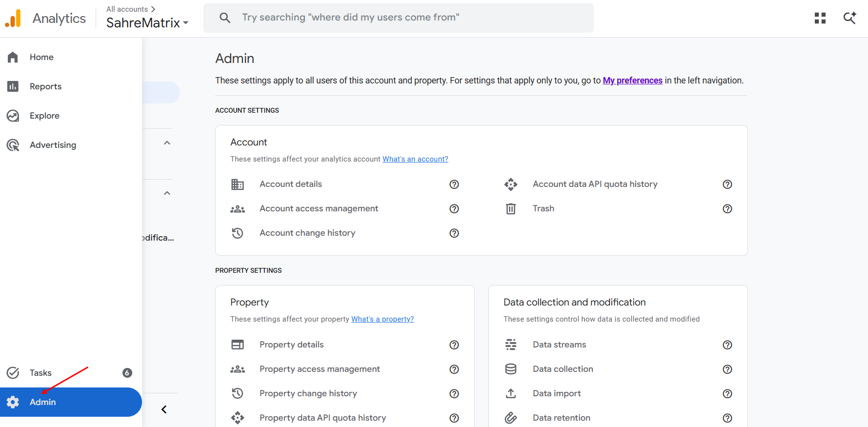
Task: Open help for Account details
Action: (454, 184)
